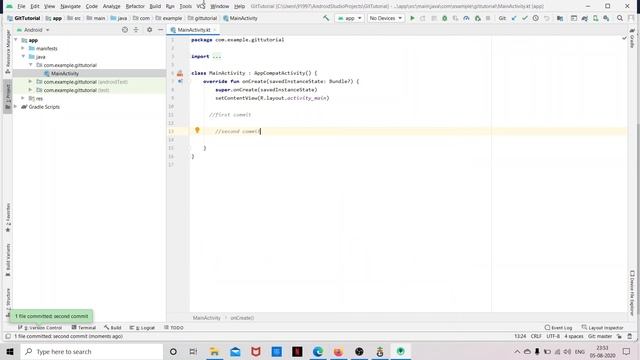
Task: Expand the manifests folder
Action: pyautogui.click(x=23, y=48)
